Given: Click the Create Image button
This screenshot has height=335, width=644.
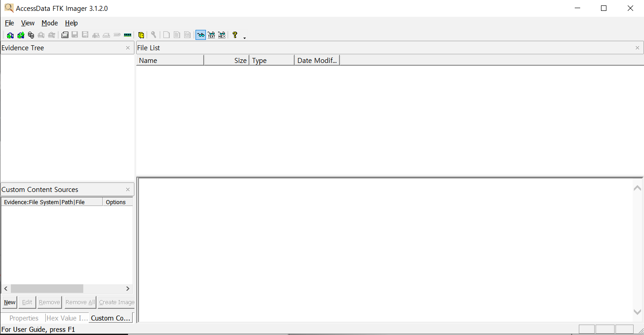Looking at the screenshot, I should pyautogui.click(x=116, y=302).
